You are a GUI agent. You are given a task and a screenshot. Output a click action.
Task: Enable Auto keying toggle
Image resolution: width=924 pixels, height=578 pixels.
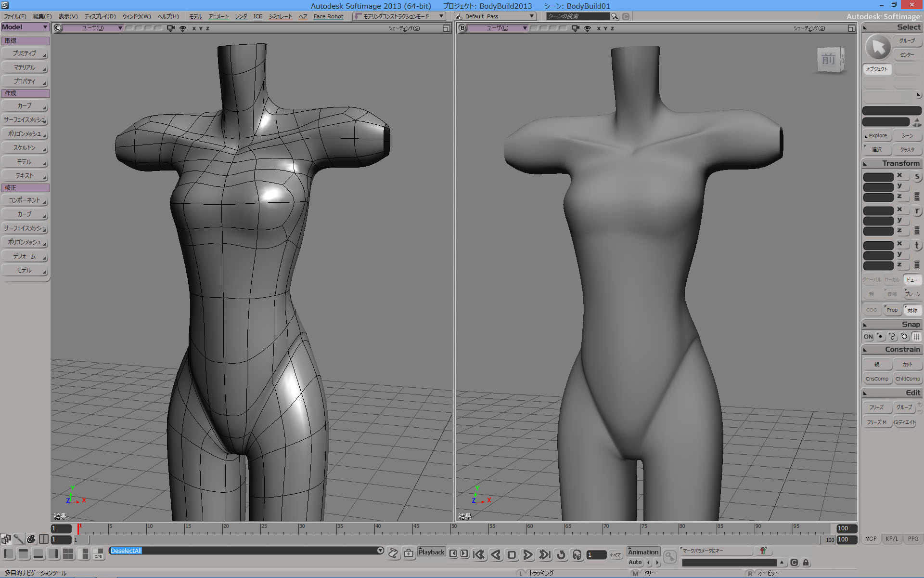(635, 562)
